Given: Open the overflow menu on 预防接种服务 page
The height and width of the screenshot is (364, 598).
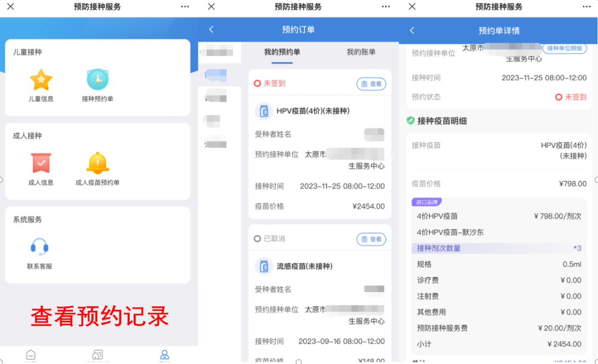Looking at the screenshot, I should point(185,7).
